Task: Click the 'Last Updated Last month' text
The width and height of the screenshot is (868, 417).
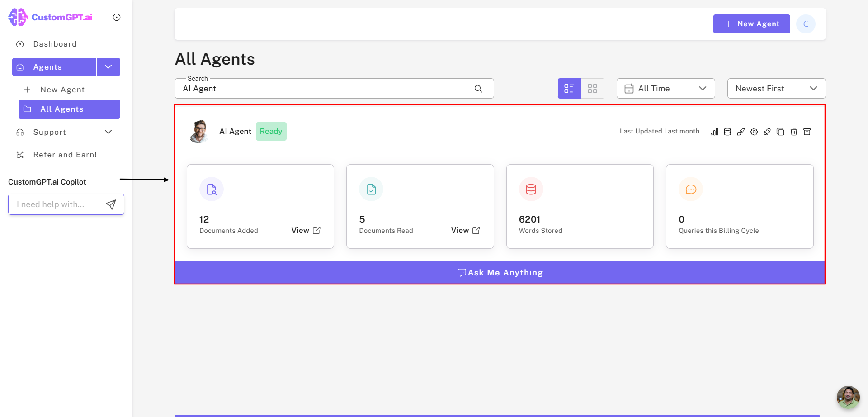Action: [660, 131]
